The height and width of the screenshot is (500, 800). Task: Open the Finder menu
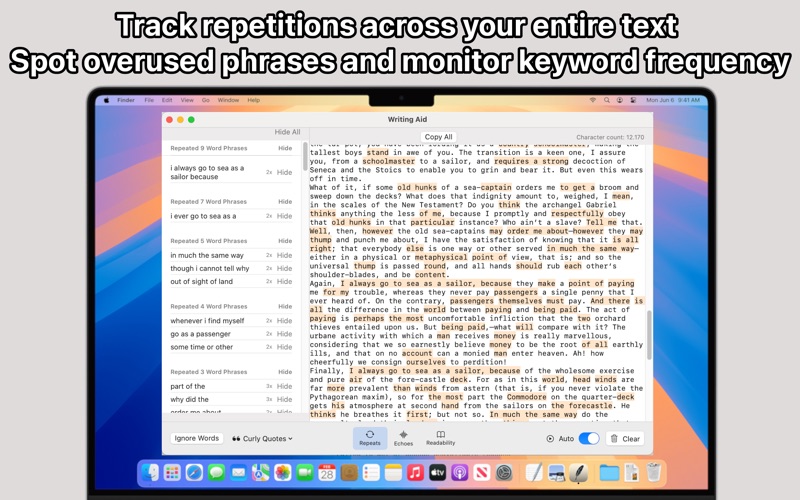pyautogui.click(x=126, y=100)
